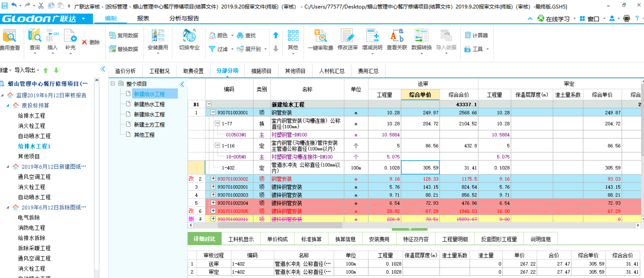Open the 措施项目 tab
Image resolution: width=644 pixels, height=278 pixels.
tap(261, 71)
